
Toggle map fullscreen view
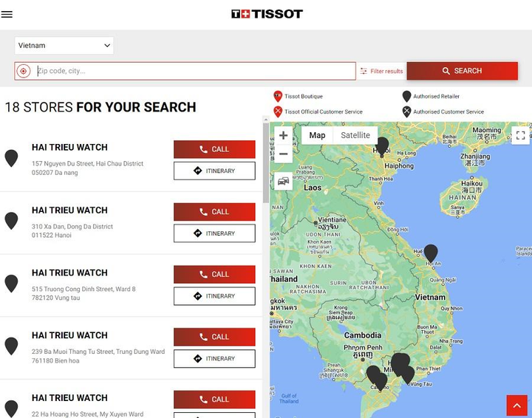pyautogui.click(x=520, y=136)
